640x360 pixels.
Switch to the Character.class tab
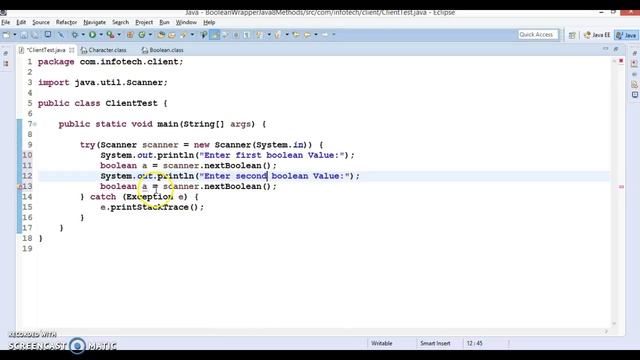[104, 50]
